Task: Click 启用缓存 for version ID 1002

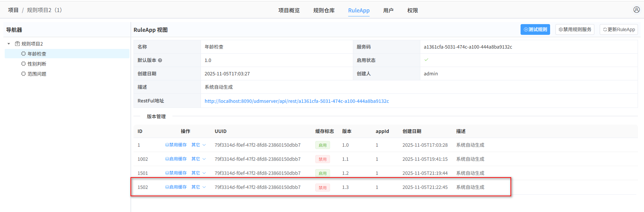Action: [176, 159]
